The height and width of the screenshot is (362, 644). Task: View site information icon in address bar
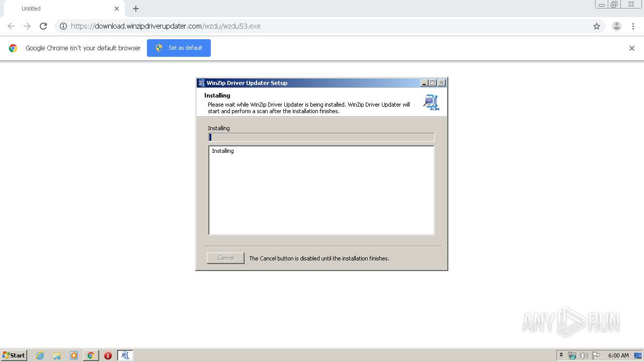(x=63, y=26)
